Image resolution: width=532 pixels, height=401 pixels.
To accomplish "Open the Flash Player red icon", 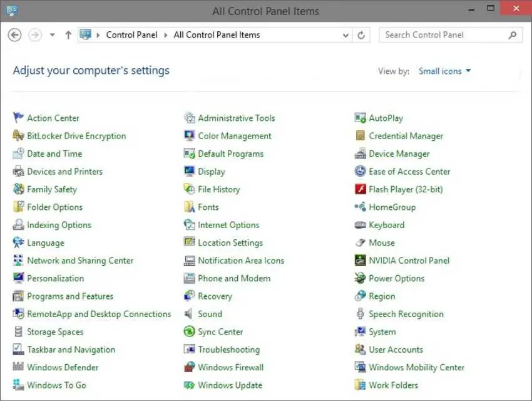I will coord(361,189).
